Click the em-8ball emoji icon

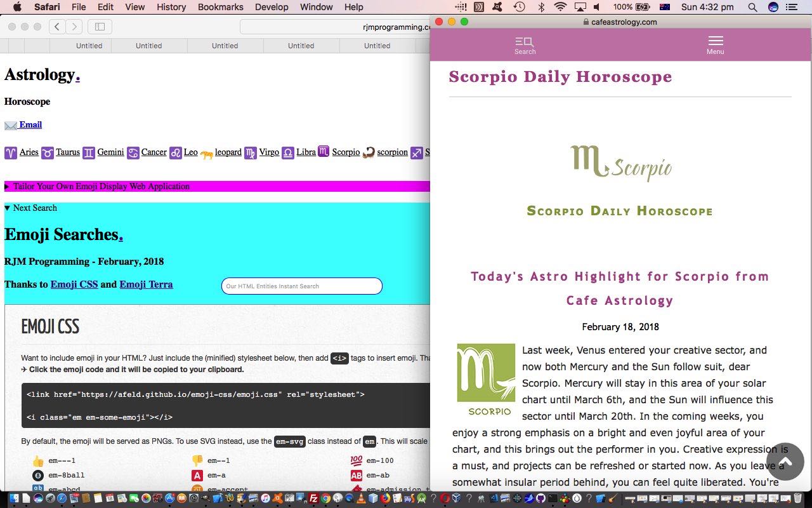(38, 476)
